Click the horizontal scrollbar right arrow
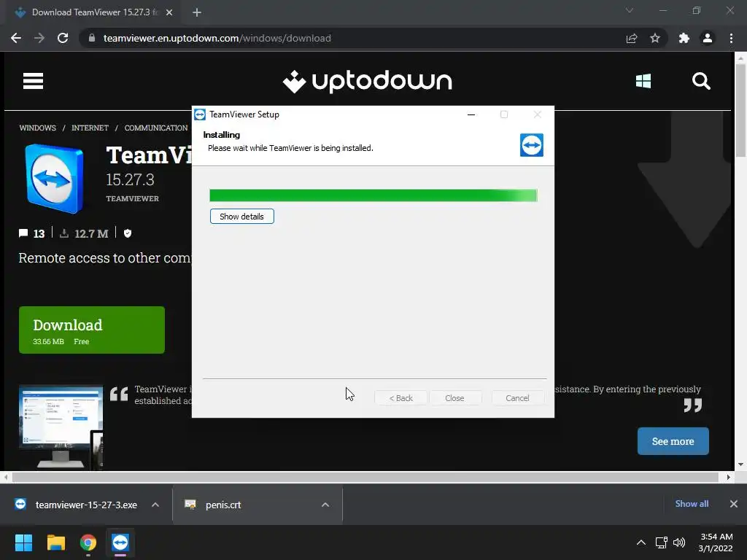747x560 pixels. (x=728, y=477)
